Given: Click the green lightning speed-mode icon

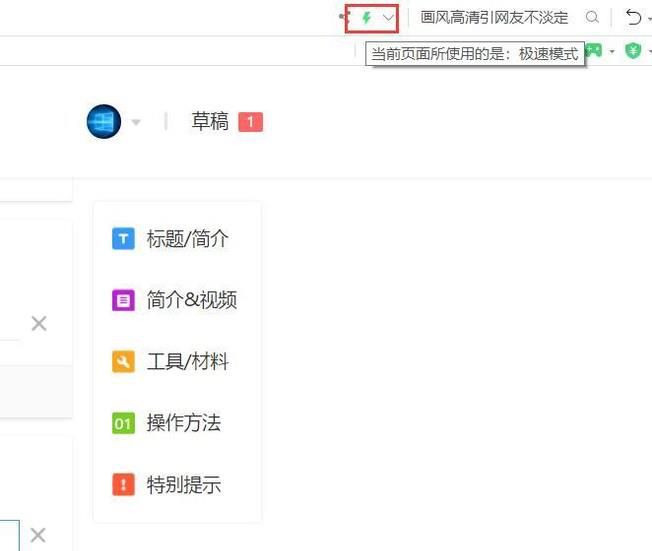Looking at the screenshot, I should pyautogui.click(x=366, y=17).
